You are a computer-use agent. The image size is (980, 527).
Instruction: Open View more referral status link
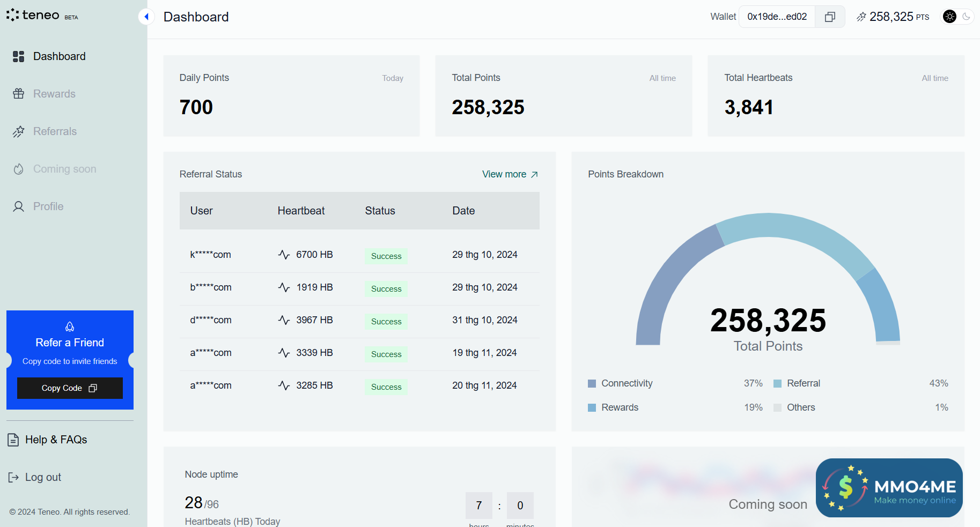tap(510, 174)
